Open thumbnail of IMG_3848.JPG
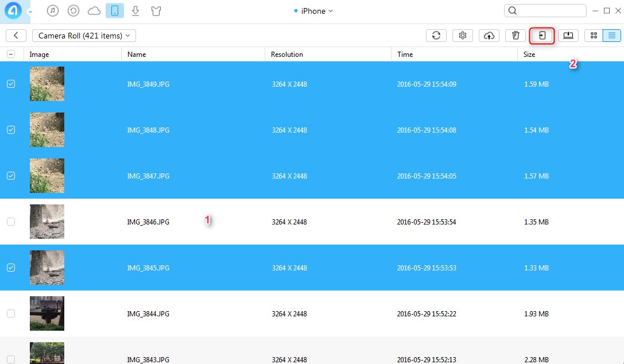 47,130
